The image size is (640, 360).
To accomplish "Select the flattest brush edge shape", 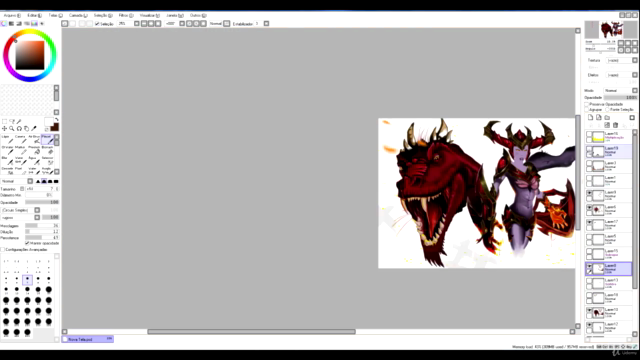I will point(56,181).
